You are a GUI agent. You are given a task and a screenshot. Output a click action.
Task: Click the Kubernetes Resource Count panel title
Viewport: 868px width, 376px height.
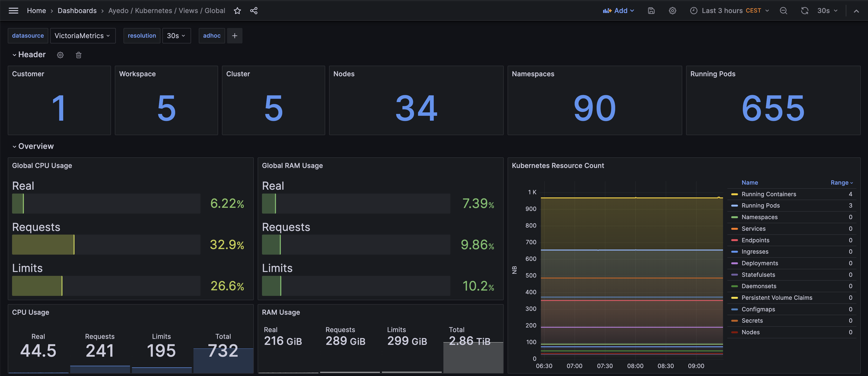tap(558, 166)
